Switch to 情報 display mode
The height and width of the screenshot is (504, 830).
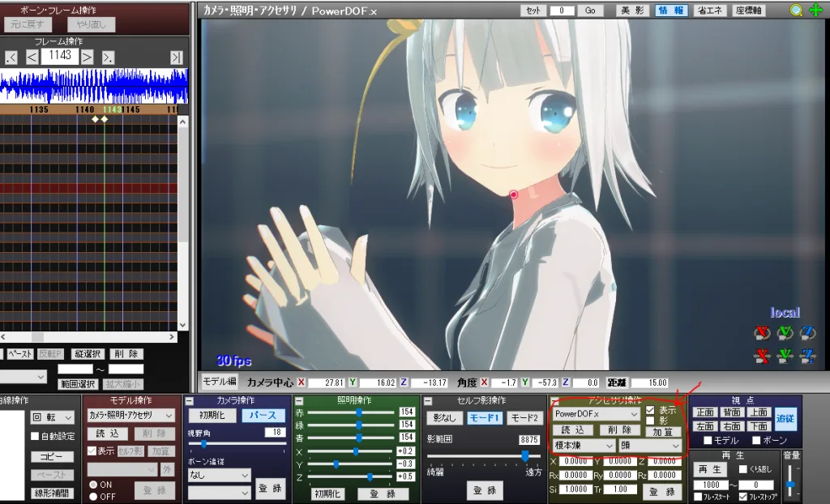coord(670,11)
